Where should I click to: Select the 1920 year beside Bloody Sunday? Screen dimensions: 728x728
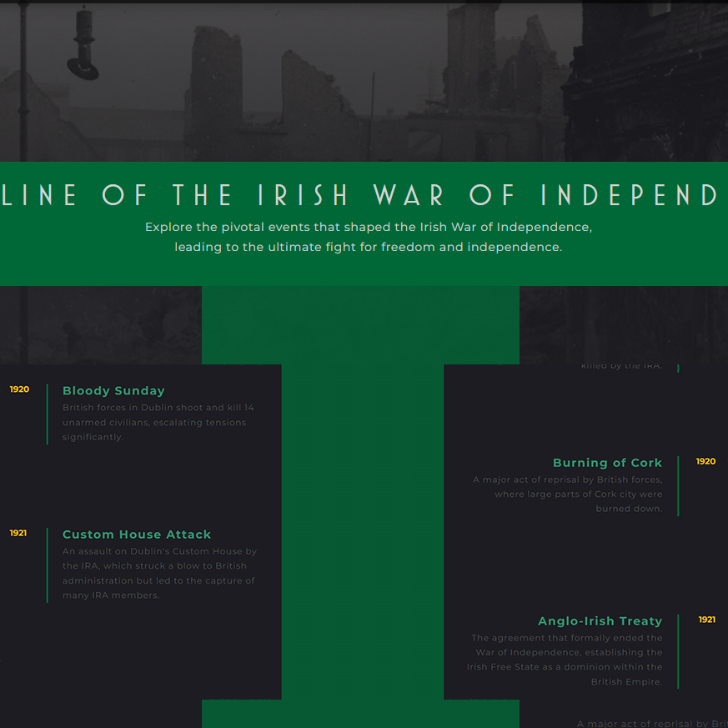pos(19,389)
